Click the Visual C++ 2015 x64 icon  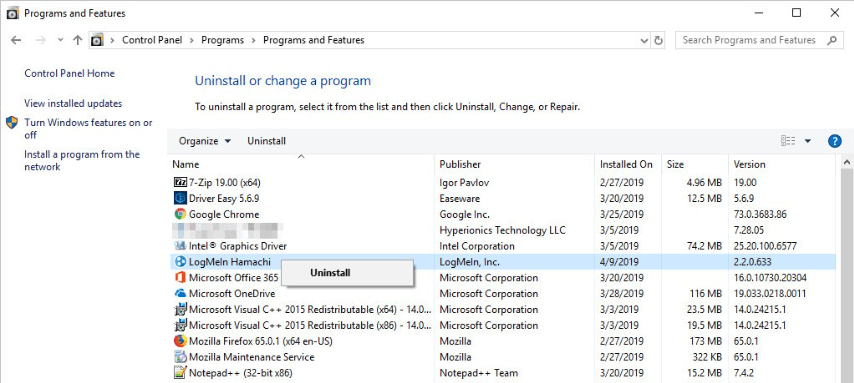pyautogui.click(x=180, y=309)
